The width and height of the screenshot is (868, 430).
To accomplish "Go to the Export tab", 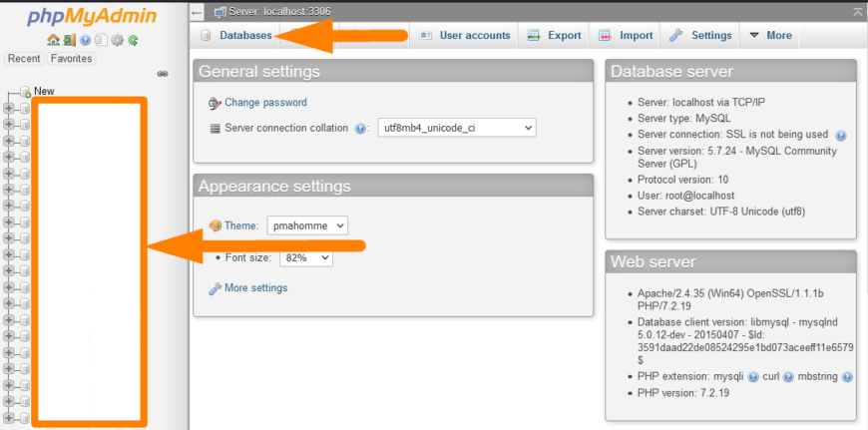I will tap(555, 35).
